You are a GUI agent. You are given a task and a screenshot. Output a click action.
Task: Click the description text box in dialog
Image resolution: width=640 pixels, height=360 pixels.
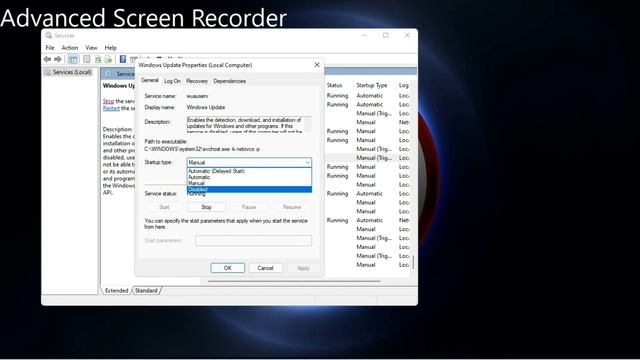pyautogui.click(x=249, y=125)
